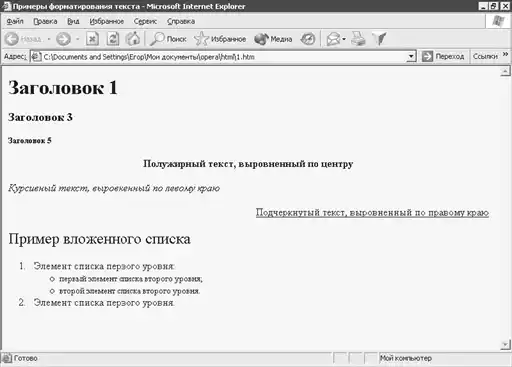The width and height of the screenshot is (512, 367).
Task: Open the Файл menu
Action: point(15,21)
